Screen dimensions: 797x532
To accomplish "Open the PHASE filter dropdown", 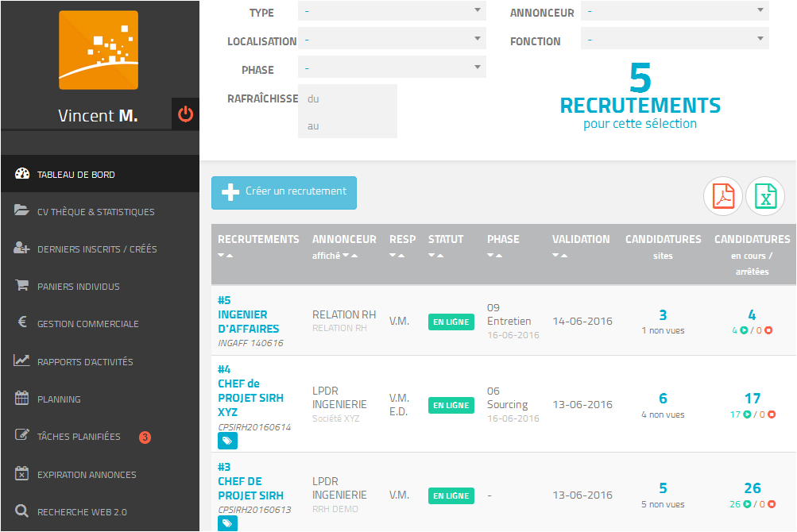I will (x=392, y=67).
